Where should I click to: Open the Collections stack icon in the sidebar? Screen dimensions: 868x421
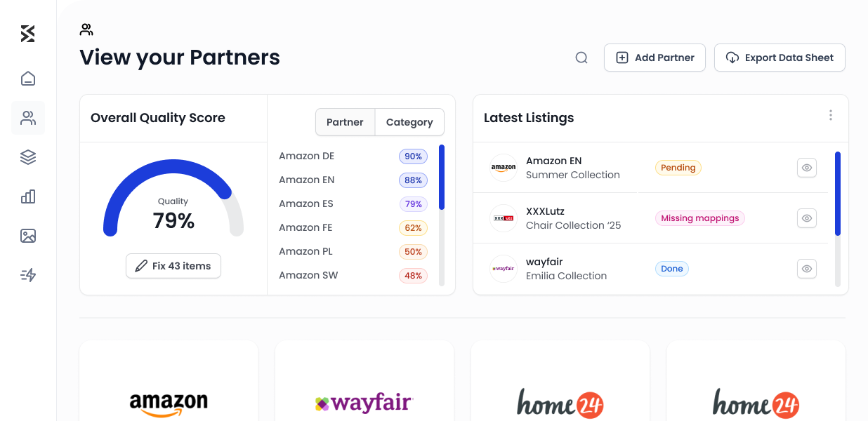tap(28, 157)
